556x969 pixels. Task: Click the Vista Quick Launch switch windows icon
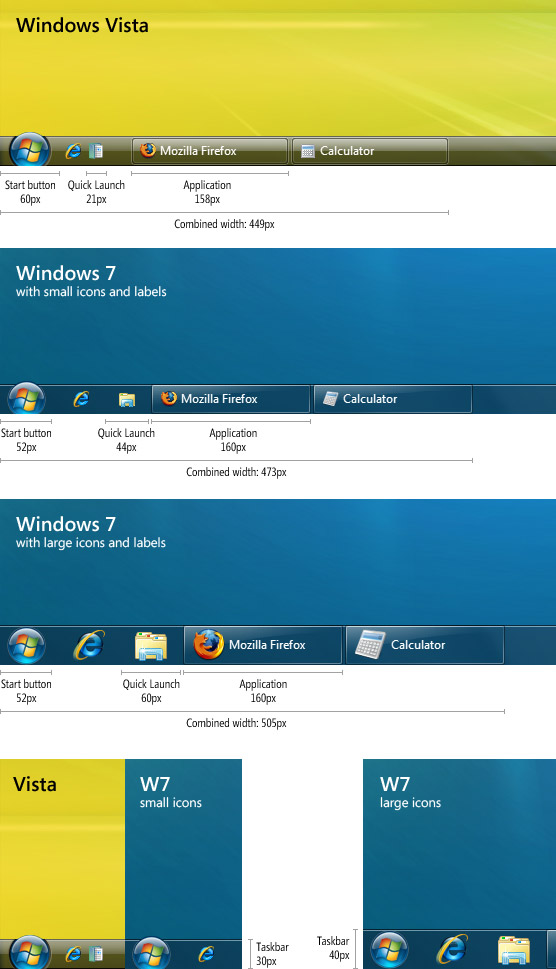[96, 151]
